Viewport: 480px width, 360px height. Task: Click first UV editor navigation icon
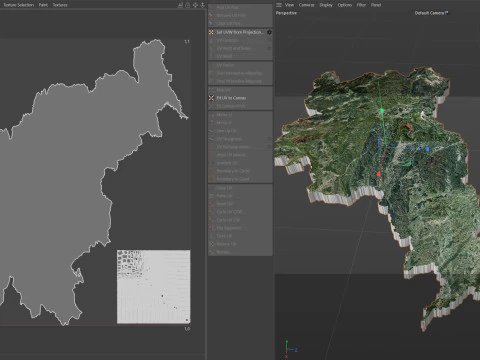(x=180, y=5)
